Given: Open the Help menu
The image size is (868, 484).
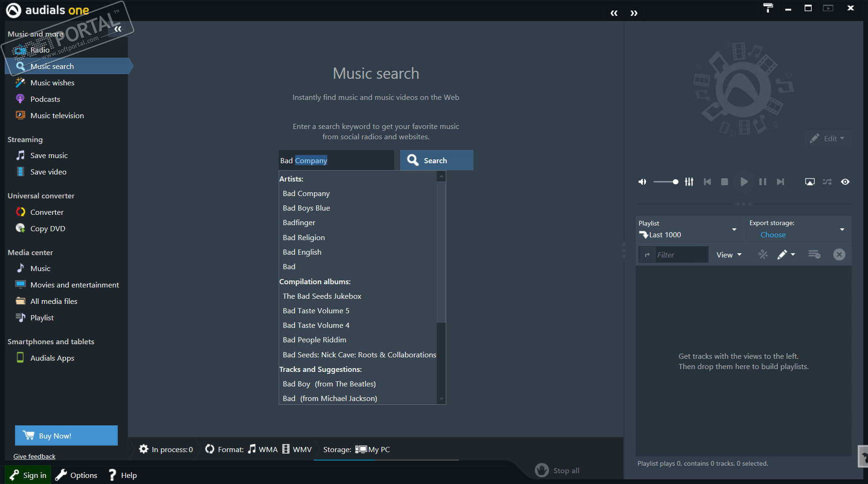Looking at the screenshot, I should click(122, 475).
